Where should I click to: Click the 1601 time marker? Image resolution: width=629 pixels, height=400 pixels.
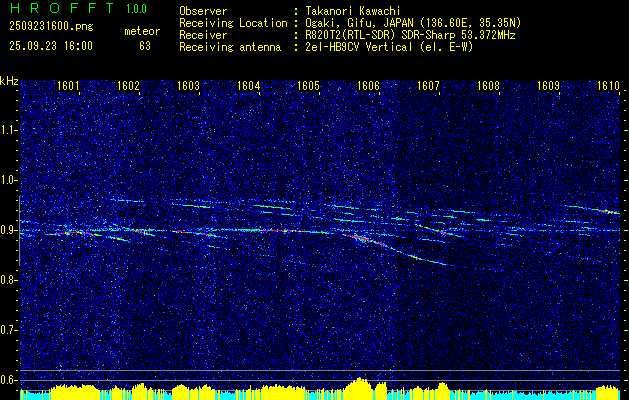(68, 85)
